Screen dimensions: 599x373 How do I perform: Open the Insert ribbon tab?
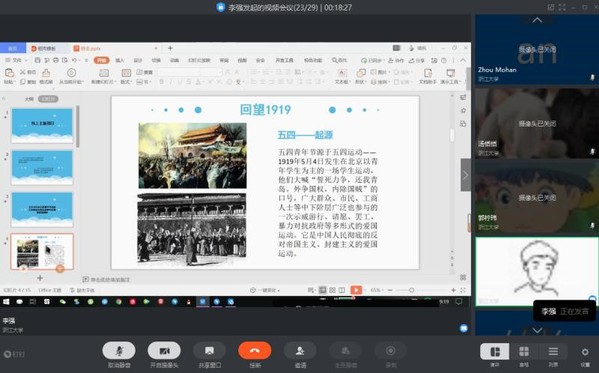click(120, 60)
